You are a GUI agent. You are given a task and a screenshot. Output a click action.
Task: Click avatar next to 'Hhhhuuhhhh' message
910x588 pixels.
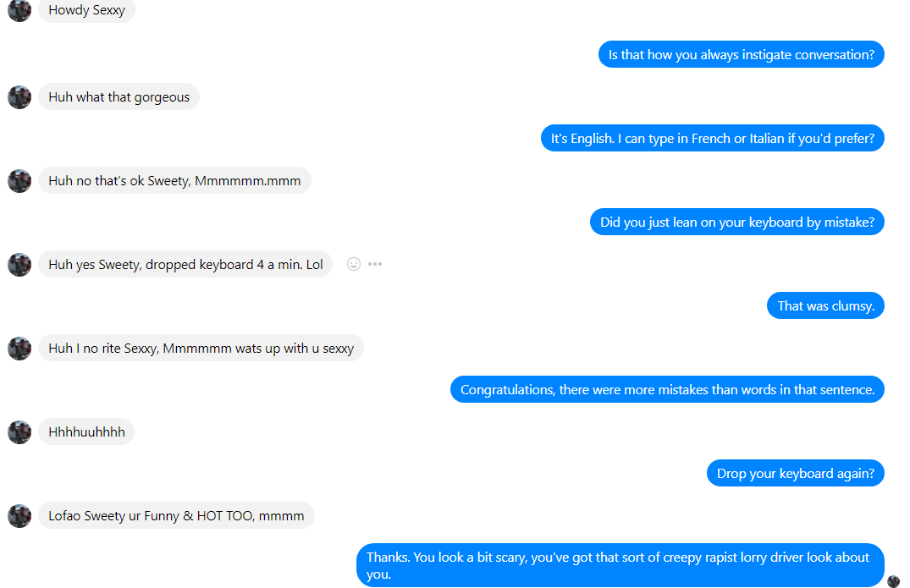(19, 432)
